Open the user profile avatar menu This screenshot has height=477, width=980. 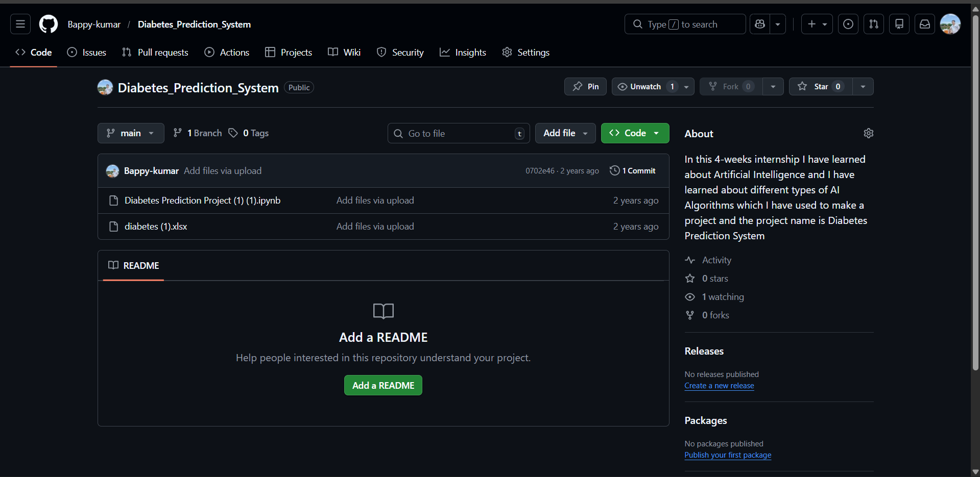pyautogui.click(x=950, y=24)
